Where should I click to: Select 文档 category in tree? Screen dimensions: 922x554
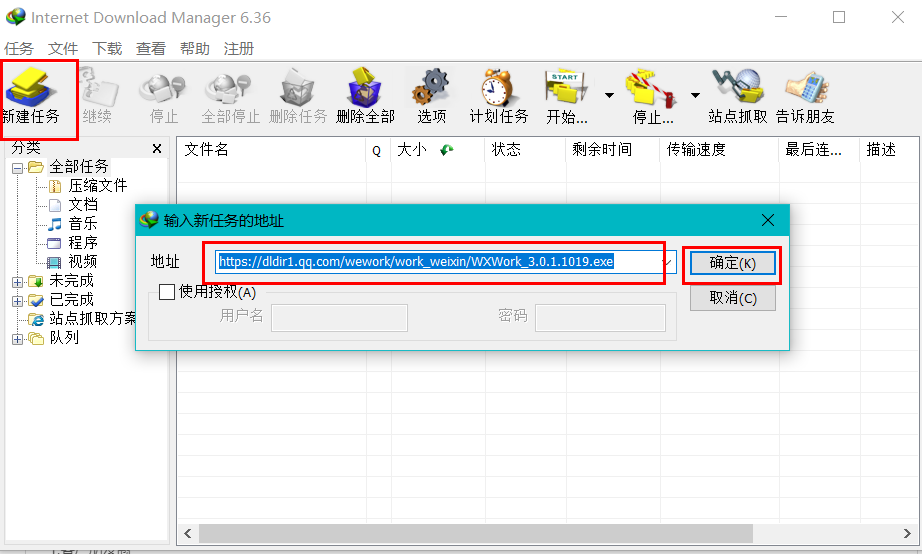click(x=83, y=205)
